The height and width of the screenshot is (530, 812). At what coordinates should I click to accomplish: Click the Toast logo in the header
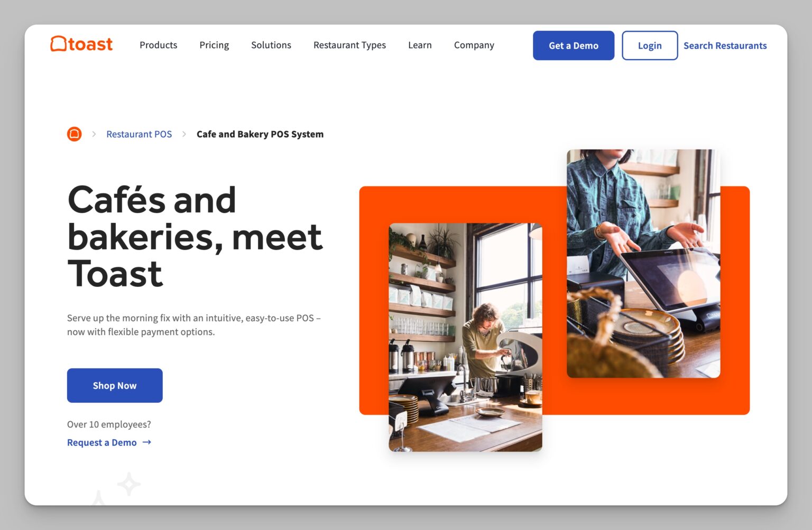(81, 44)
